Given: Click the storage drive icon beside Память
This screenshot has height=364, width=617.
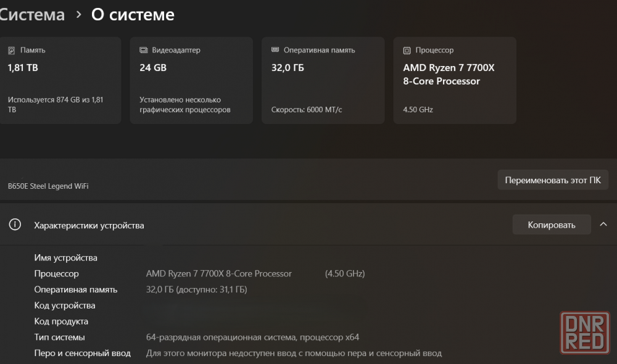Looking at the screenshot, I should pyautogui.click(x=12, y=50).
